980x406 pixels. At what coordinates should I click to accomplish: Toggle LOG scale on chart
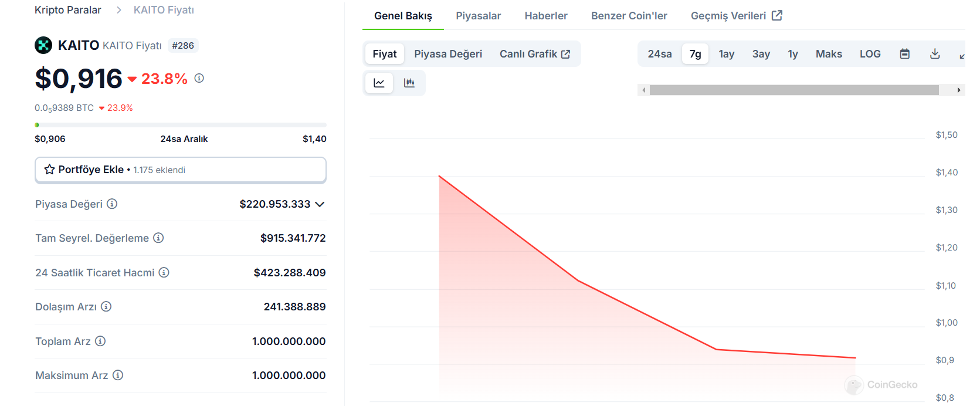pyautogui.click(x=870, y=54)
